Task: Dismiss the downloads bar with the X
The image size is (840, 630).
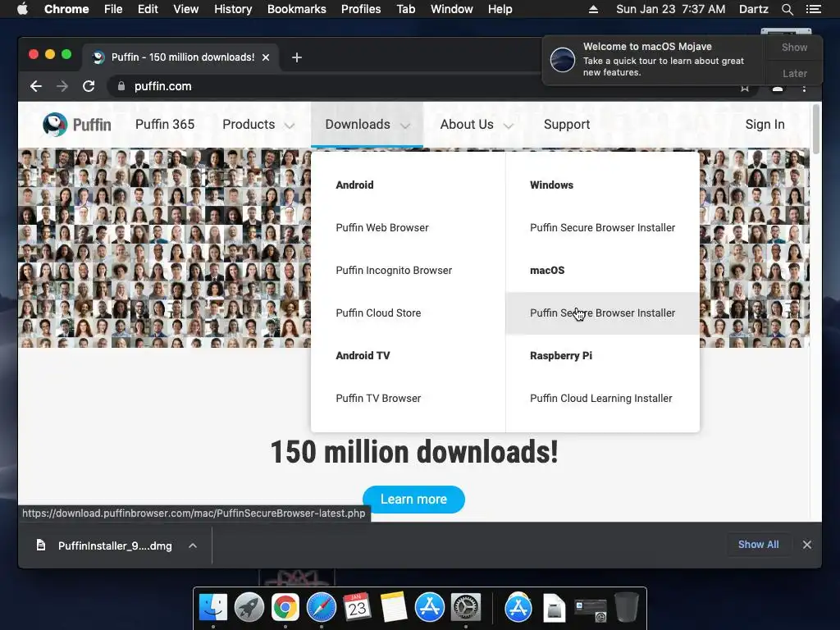Action: (x=807, y=545)
